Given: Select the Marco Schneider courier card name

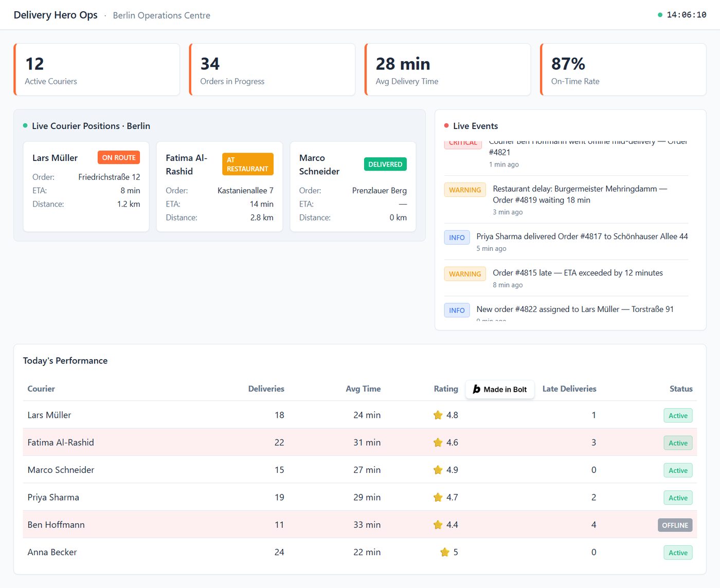Looking at the screenshot, I should click(x=319, y=164).
